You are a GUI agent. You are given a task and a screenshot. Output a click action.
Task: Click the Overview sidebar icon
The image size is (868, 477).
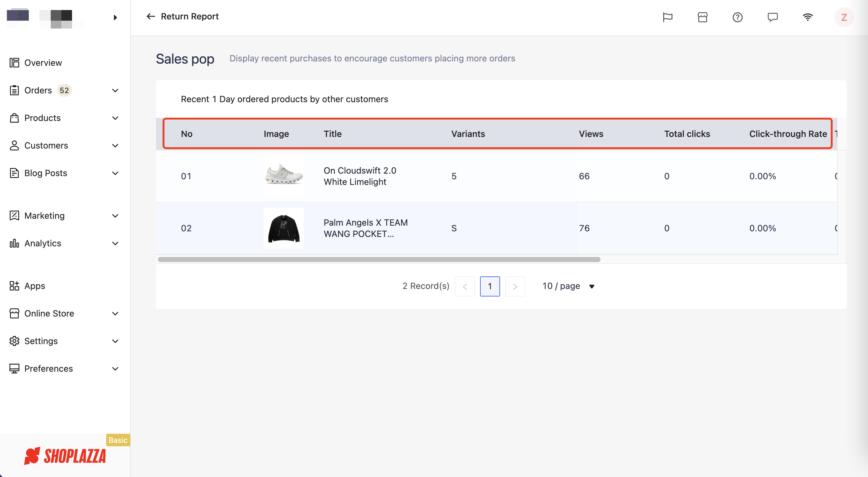14,63
